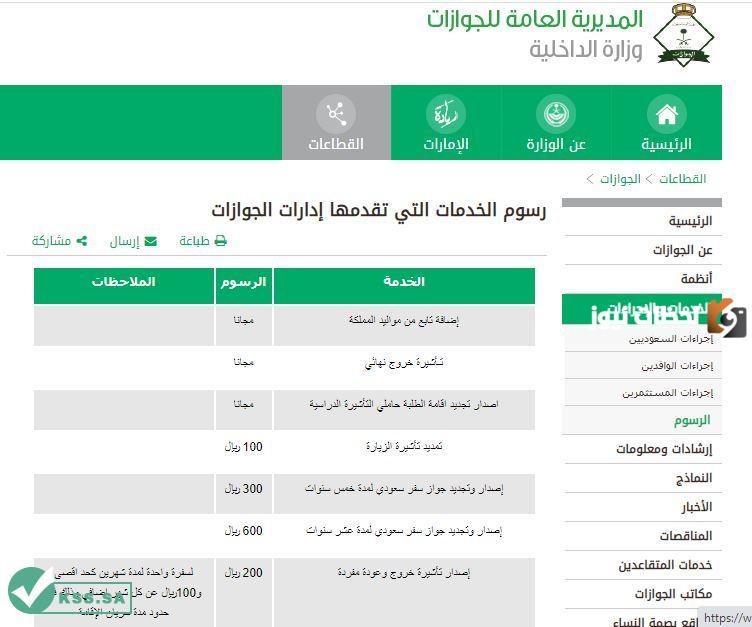Screen dimensions: 752x627
Task: Open القطاعات breadcrumb link
Action: 682,179
